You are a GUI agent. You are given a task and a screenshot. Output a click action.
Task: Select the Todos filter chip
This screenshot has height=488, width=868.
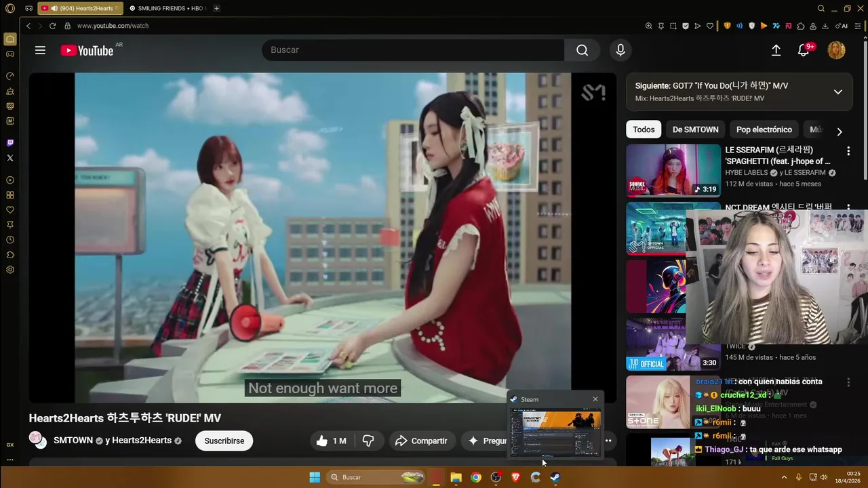[x=644, y=129]
